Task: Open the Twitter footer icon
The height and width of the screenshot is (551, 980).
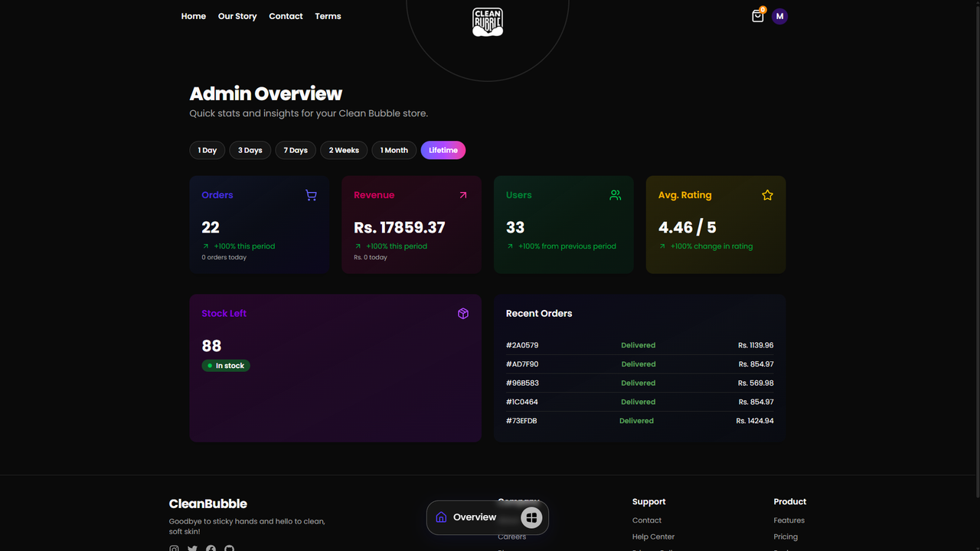Action: click(x=192, y=548)
